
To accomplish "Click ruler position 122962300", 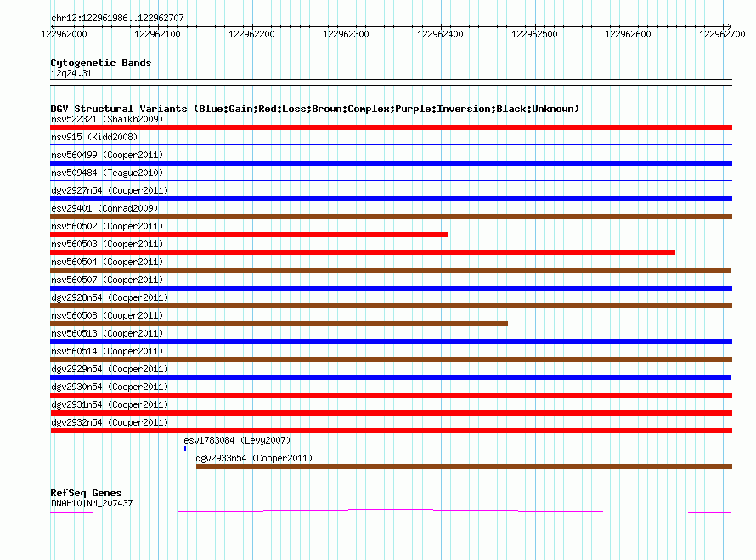I will point(347,34).
